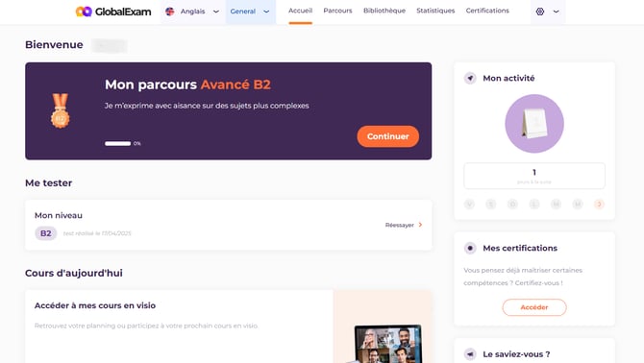Click the Mes certifications badge icon
The image size is (644, 363).
click(x=470, y=248)
